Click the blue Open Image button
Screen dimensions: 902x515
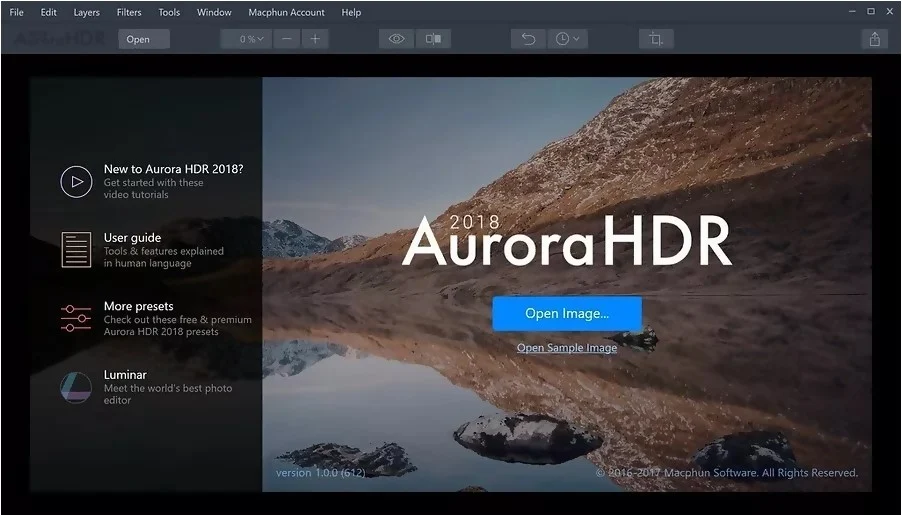(x=567, y=314)
